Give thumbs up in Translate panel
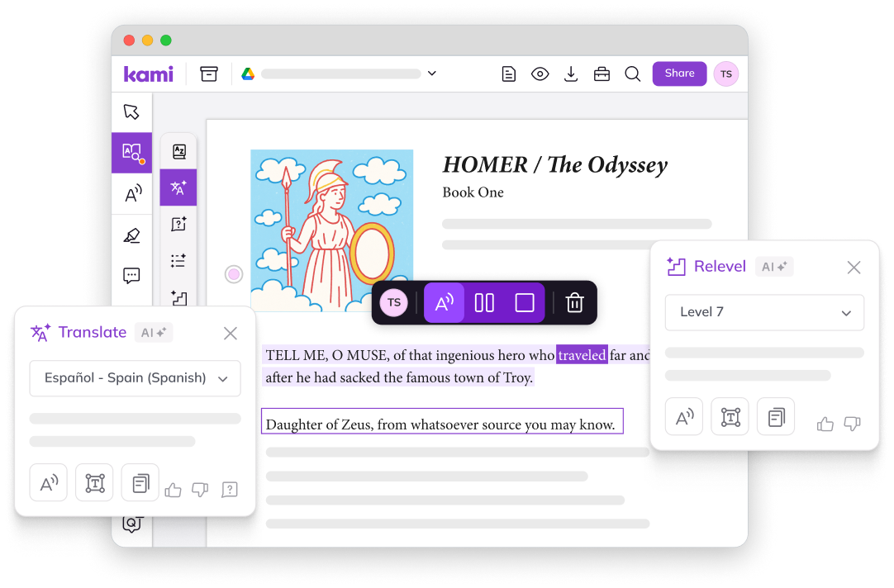Image resolution: width=894 pixels, height=588 pixels. click(x=174, y=490)
